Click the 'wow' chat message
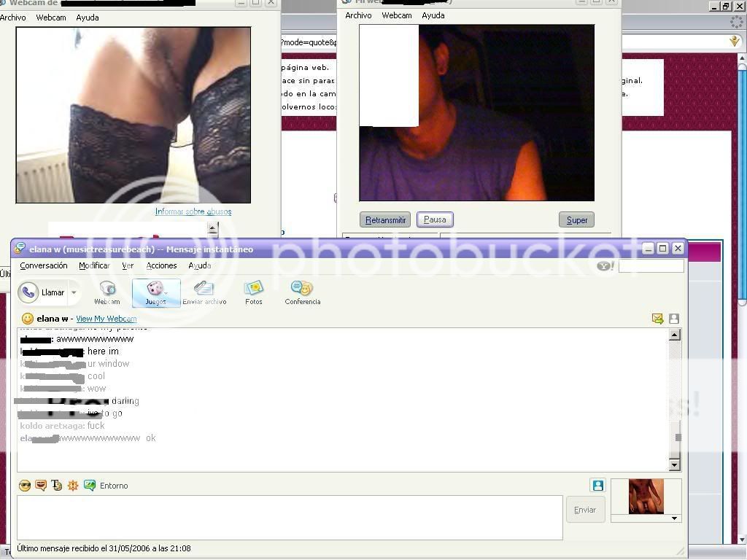This screenshot has width=747, height=560. coord(97,389)
